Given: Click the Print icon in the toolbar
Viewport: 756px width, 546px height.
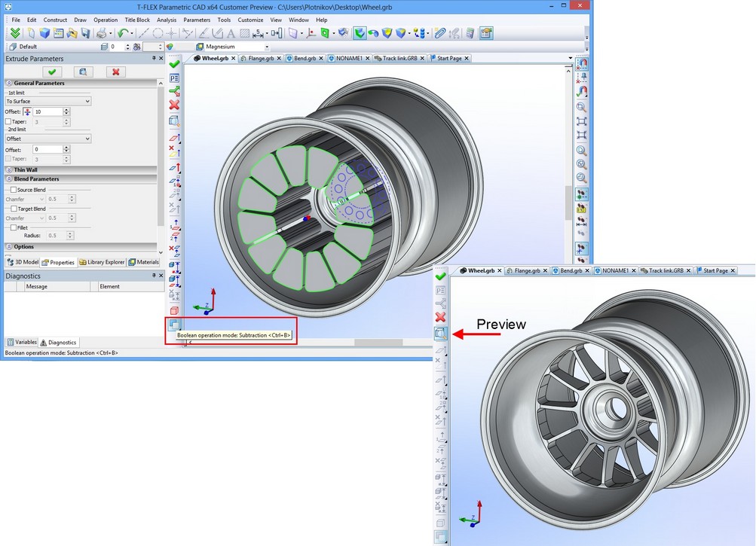Looking at the screenshot, I should pyautogui.click(x=101, y=33).
